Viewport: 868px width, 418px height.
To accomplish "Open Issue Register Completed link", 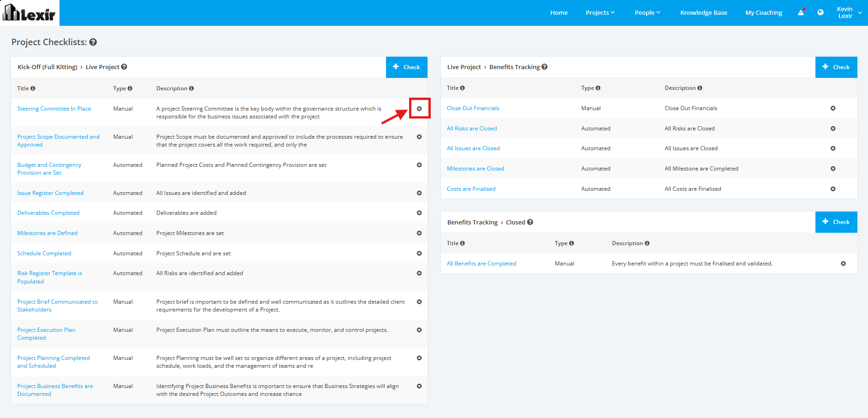I will click(50, 193).
